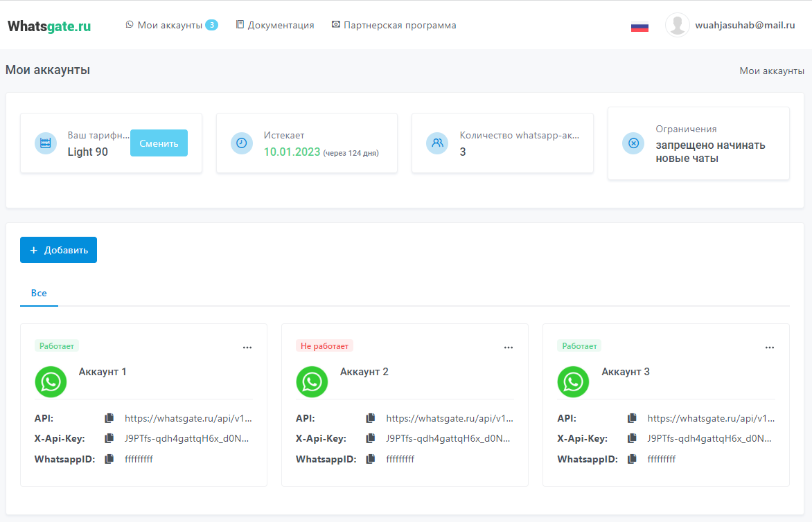
Task: Open Мои аккаунты in top navigation
Action: point(170,25)
